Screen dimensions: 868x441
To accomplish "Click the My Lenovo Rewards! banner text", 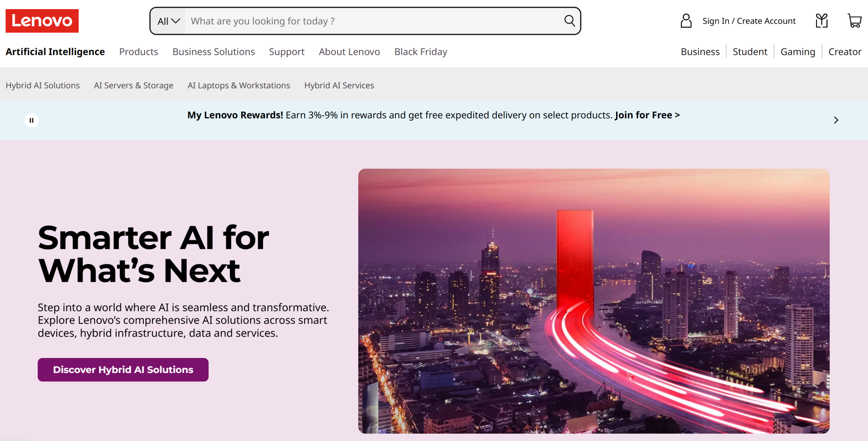I will pos(235,115).
